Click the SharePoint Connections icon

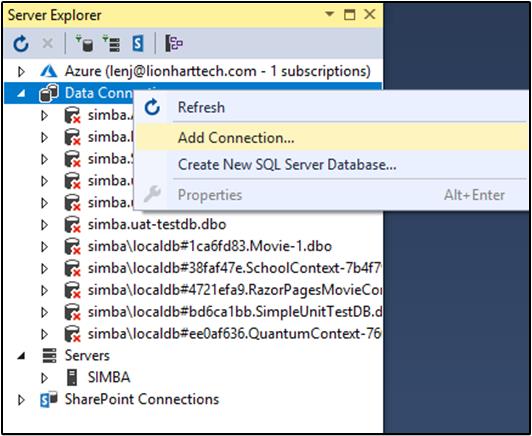pyautogui.click(x=49, y=399)
